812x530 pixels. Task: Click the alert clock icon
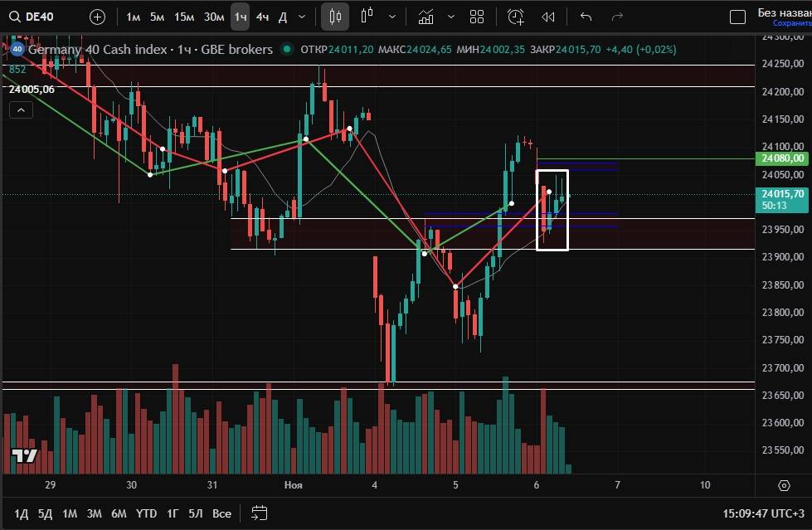[516, 17]
